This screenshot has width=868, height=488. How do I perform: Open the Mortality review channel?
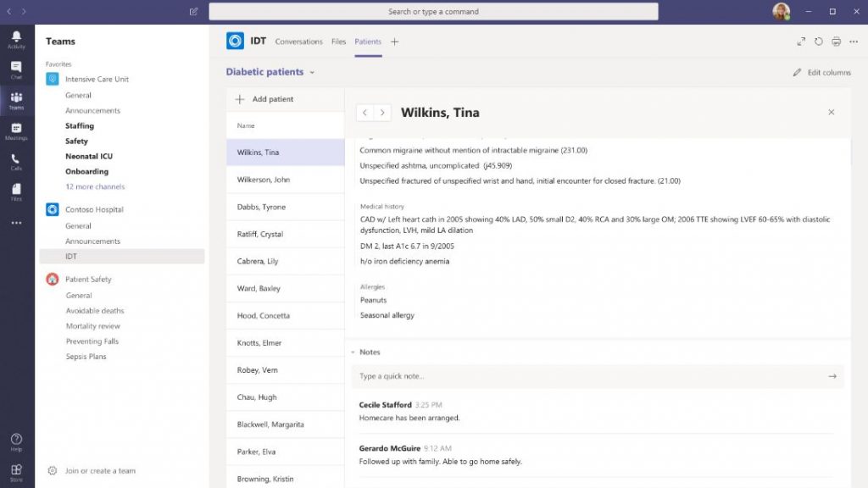[93, 326]
